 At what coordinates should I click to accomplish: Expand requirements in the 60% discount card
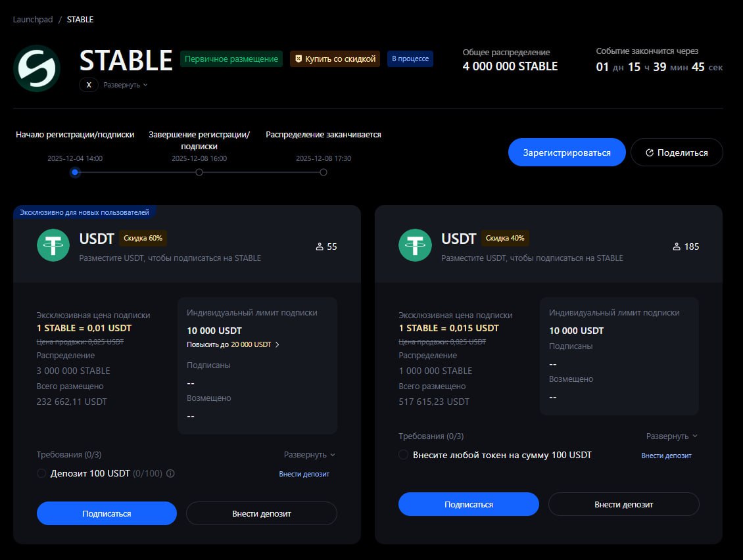coord(309,455)
